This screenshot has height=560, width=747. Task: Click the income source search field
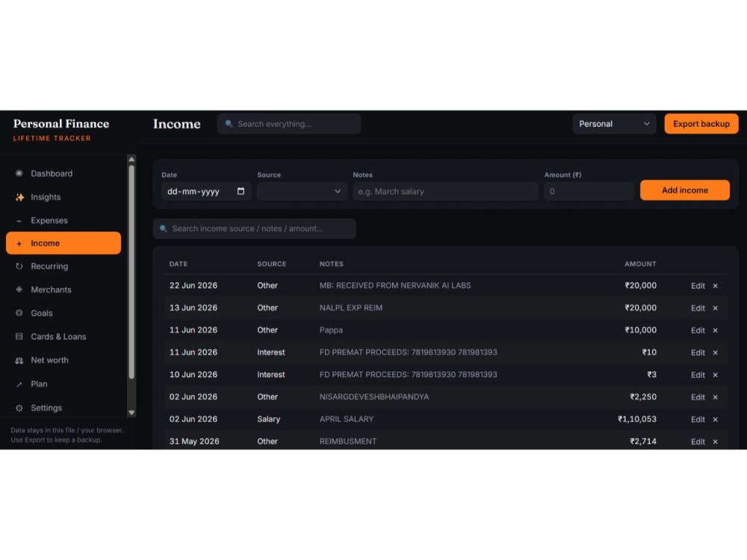tap(254, 228)
